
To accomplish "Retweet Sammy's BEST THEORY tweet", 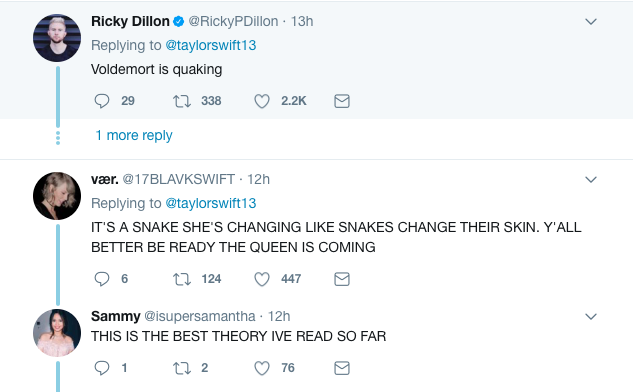I will 182,368.
